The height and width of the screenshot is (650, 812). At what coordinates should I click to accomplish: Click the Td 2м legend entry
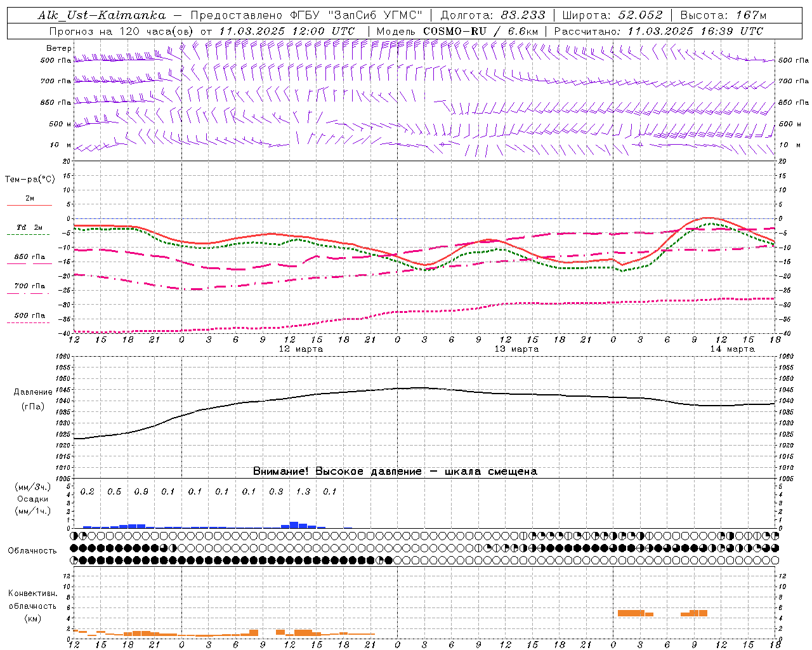(29, 227)
